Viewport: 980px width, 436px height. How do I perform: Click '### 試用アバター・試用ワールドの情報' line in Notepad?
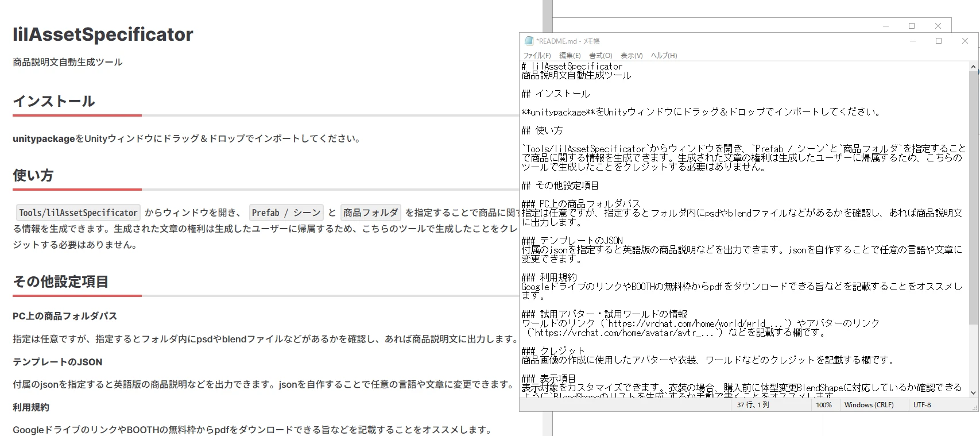click(605, 314)
